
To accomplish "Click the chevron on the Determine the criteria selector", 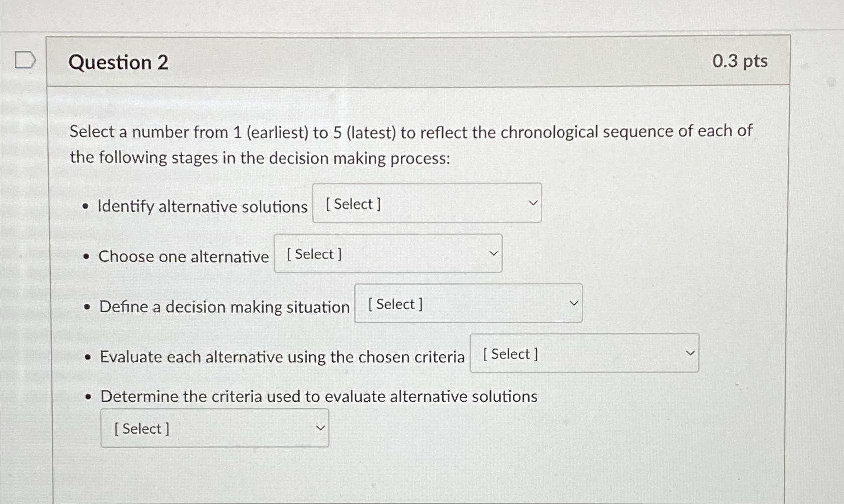I will coord(321,428).
